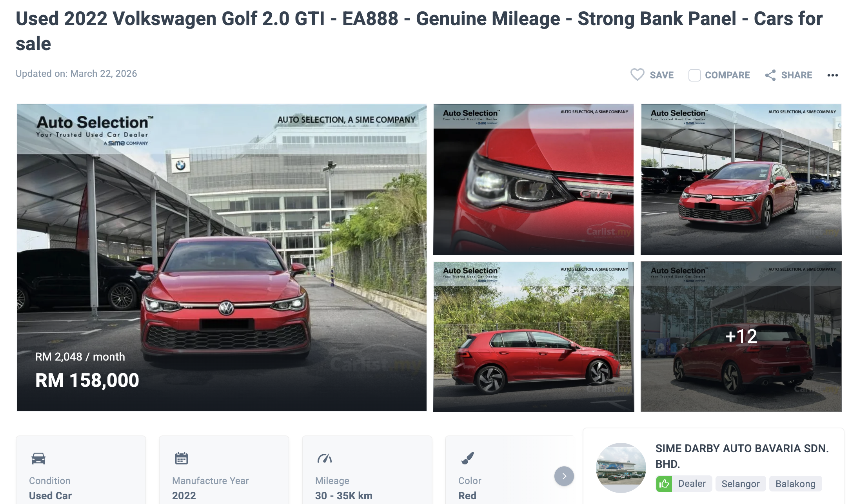This screenshot has width=850, height=504.
Task: Advance specs carousel with right chevron
Action: coord(564,476)
